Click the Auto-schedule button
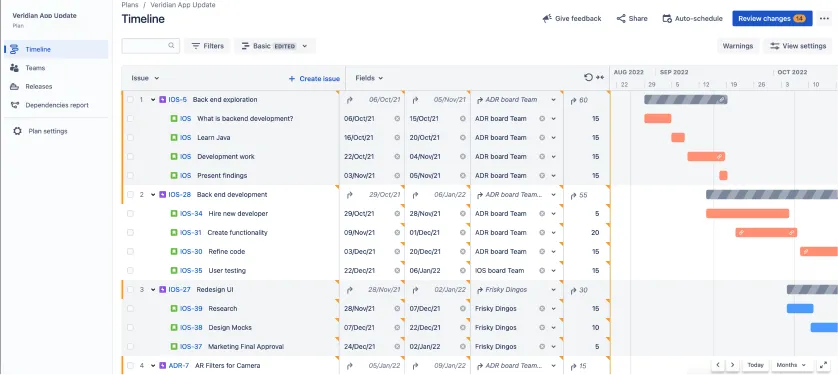839x375 pixels. [692, 19]
